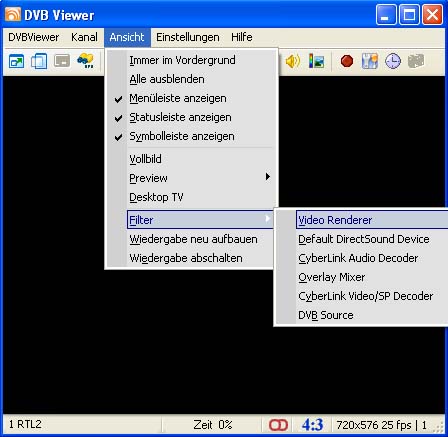
Task: Open the Kanal menu
Action: [x=84, y=37]
